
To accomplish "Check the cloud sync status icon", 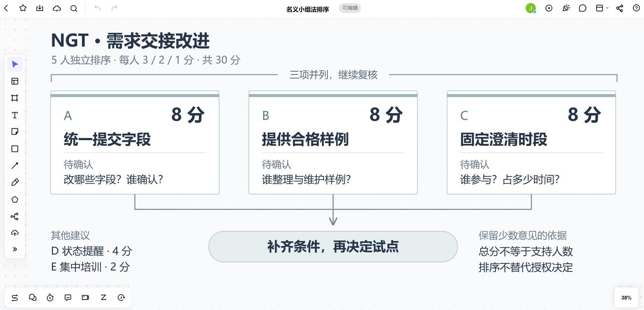I will (x=57, y=8).
